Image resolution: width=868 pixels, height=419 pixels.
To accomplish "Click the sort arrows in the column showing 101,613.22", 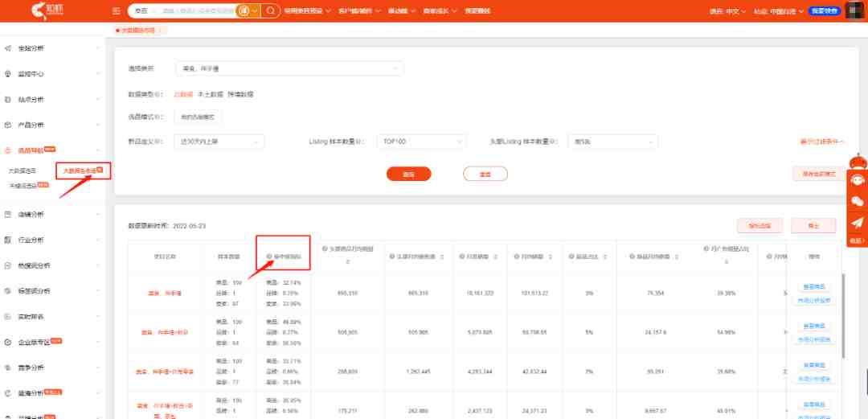I will [x=549, y=257].
